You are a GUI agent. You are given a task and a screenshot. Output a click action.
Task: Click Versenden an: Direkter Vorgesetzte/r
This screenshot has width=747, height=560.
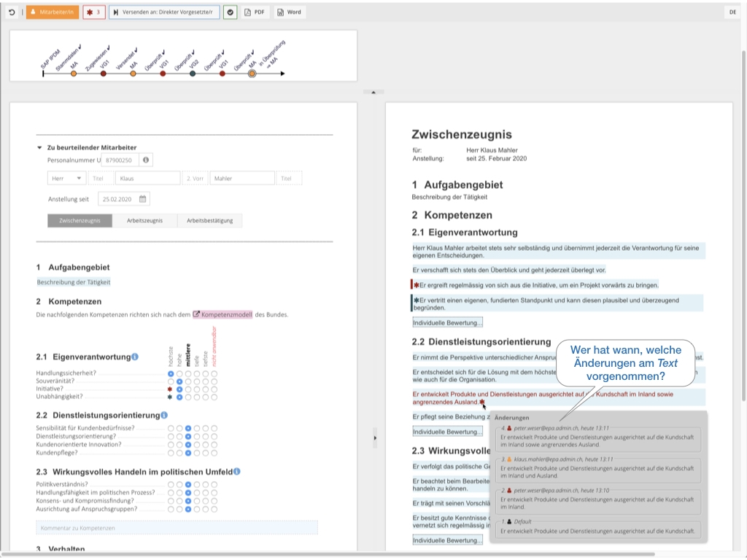[164, 12]
